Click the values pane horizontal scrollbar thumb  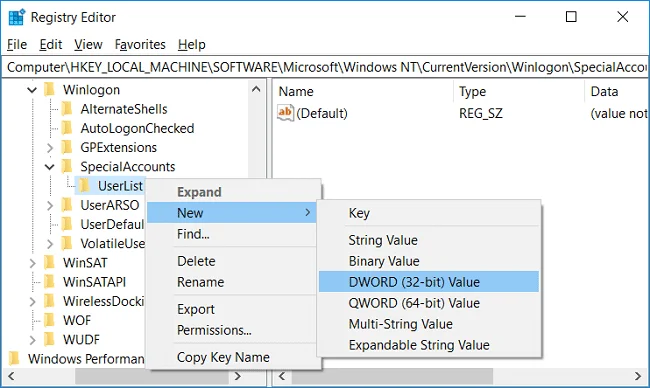tap(392, 376)
